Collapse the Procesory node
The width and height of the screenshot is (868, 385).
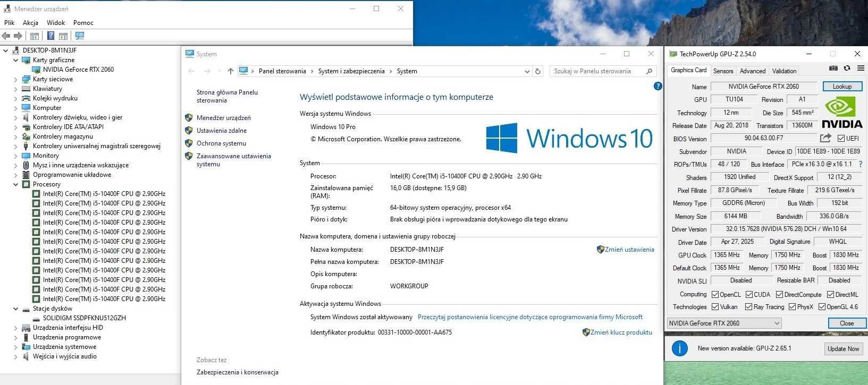pos(16,184)
